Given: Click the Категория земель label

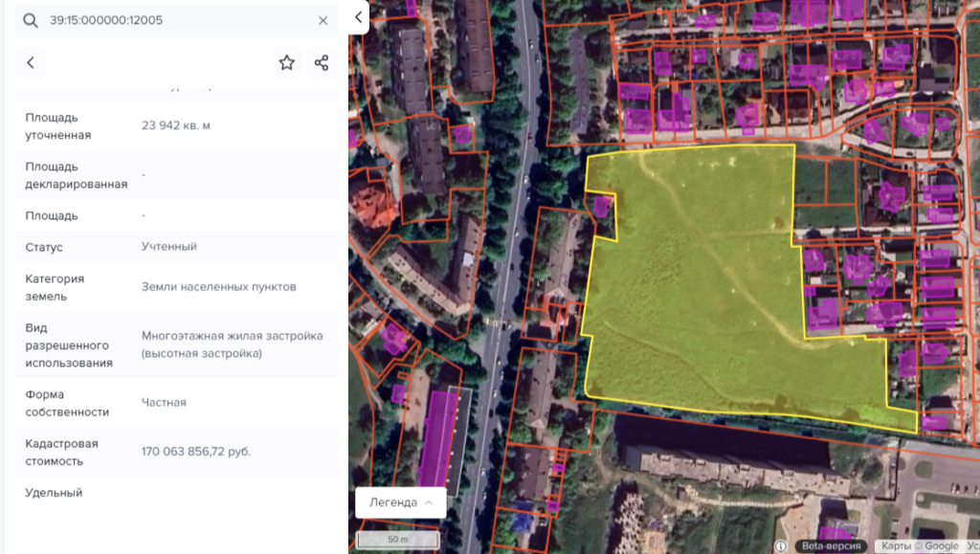Looking at the screenshot, I should 55,287.
